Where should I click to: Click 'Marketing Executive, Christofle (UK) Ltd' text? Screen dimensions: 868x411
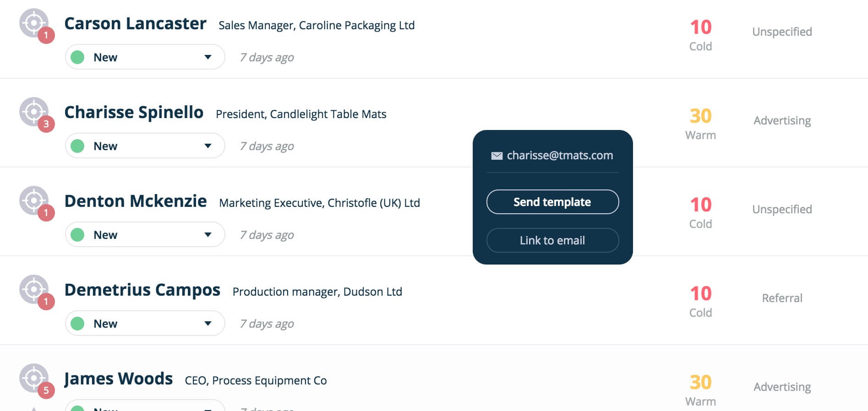[319, 203]
